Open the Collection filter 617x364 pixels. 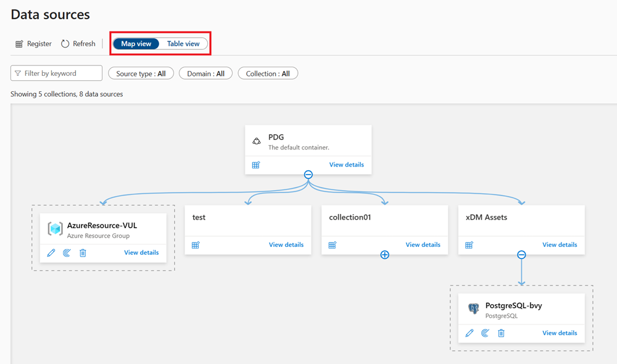[268, 73]
